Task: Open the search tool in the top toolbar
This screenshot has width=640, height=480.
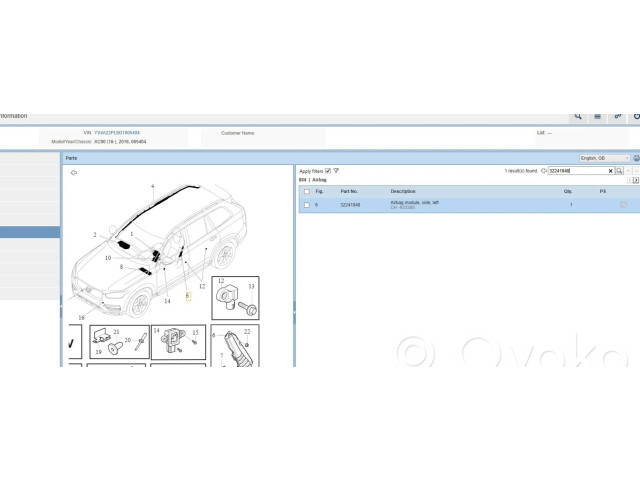Action: [x=578, y=116]
